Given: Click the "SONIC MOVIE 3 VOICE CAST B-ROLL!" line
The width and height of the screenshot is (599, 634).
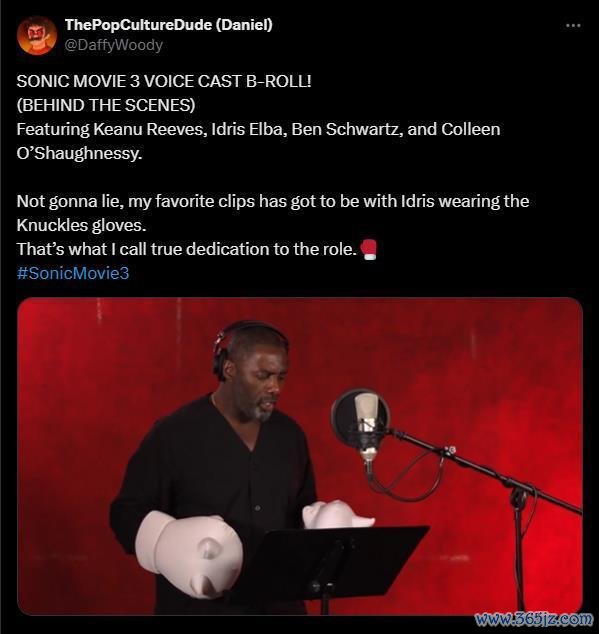Looking at the screenshot, I should tap(164, 81).
